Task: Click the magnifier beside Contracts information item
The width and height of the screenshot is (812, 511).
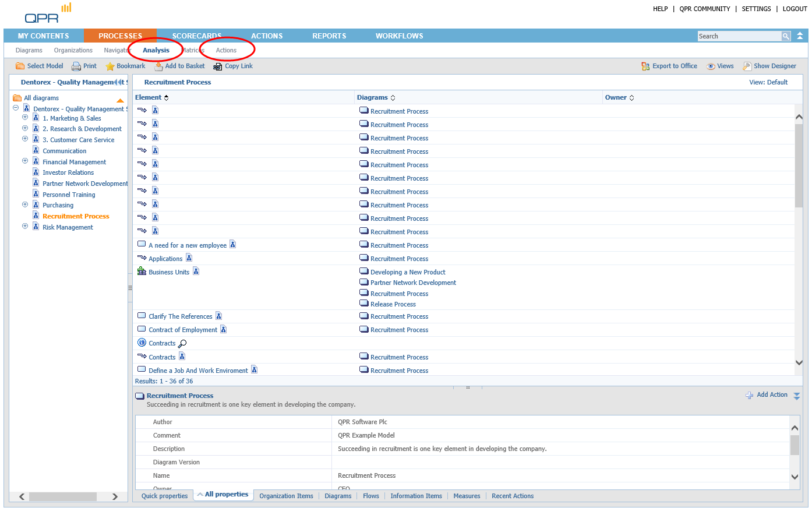Action: coord(182,344)
